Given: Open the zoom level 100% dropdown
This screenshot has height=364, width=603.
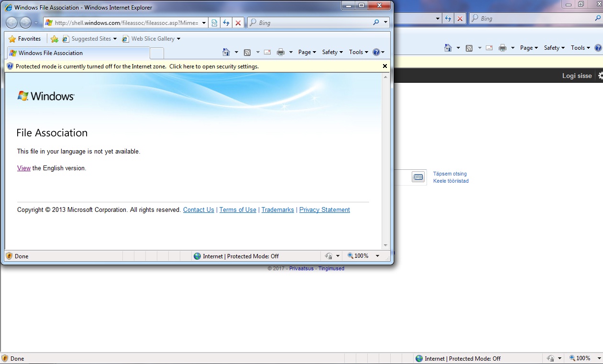Looking at the screenshot, I should click(363, 256).
